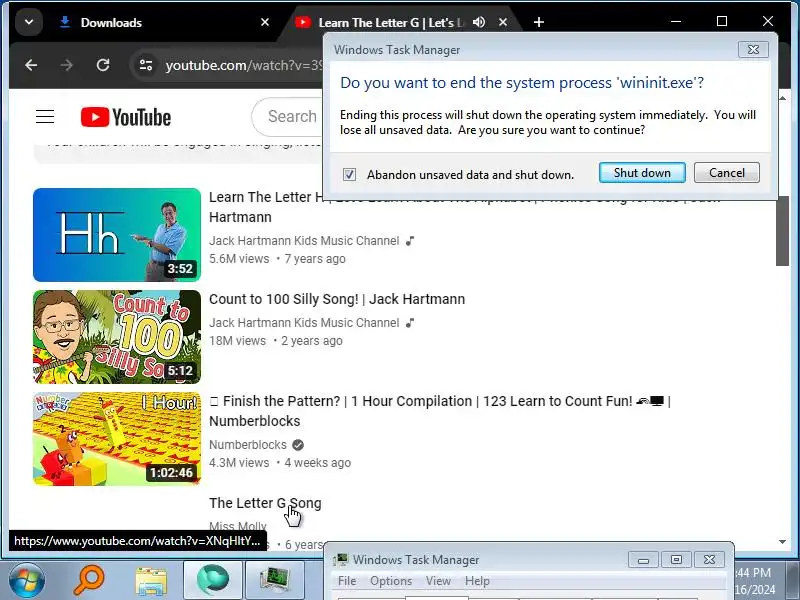Switch to the Learn The Letter G tab
This screenshot has width=800, height=600.
tap(391, 22)
